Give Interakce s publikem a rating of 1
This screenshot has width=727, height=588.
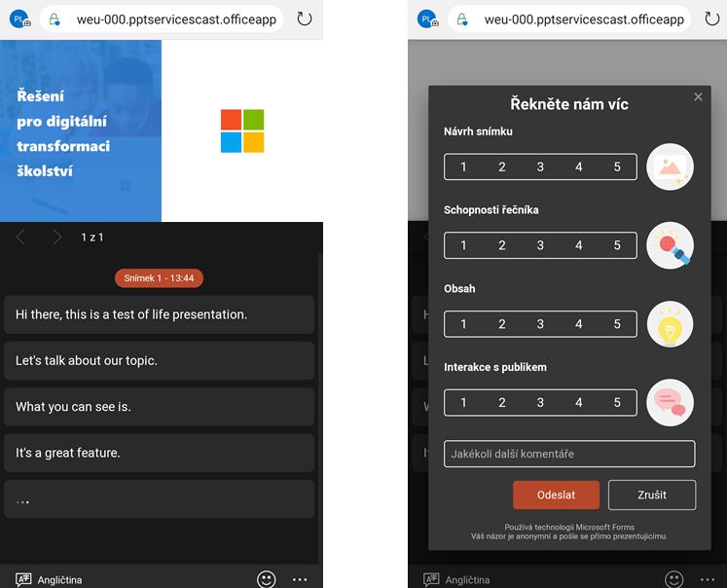pyautogui.click(x=463, y=403)
